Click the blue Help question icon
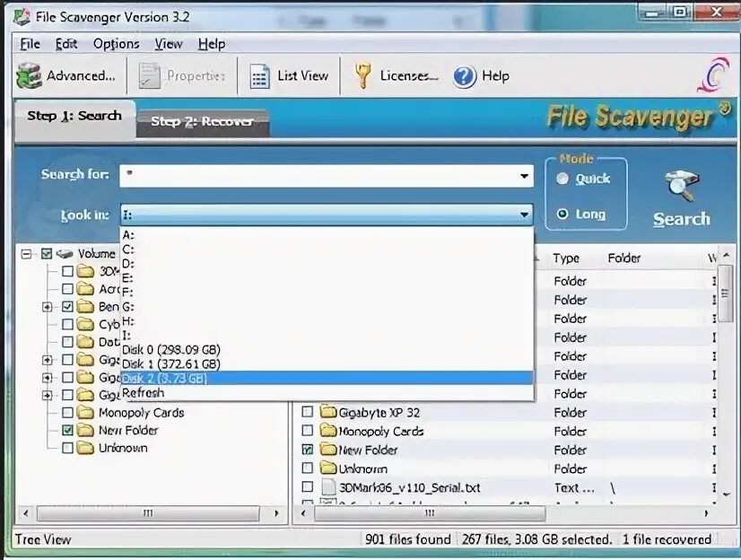Image resolution: width=741 pixels, height=560 pixels. pos(464,76)
